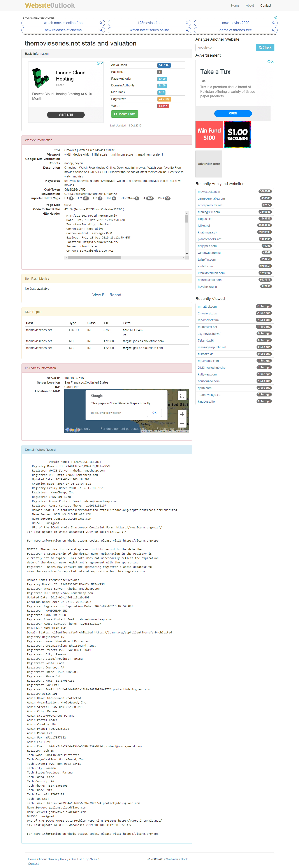Click footer Privacy Policy link
The height and width of the screenshot is (868, 299).
pos(59,859)
